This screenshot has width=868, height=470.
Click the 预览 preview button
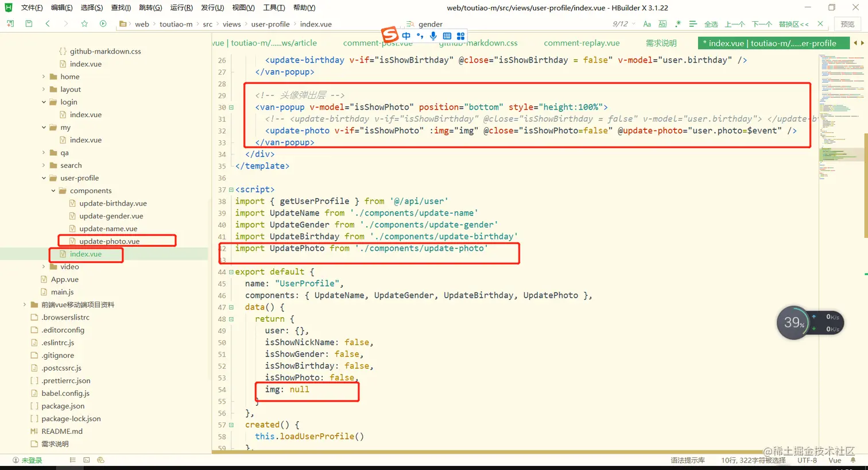(x=847, y=24)
